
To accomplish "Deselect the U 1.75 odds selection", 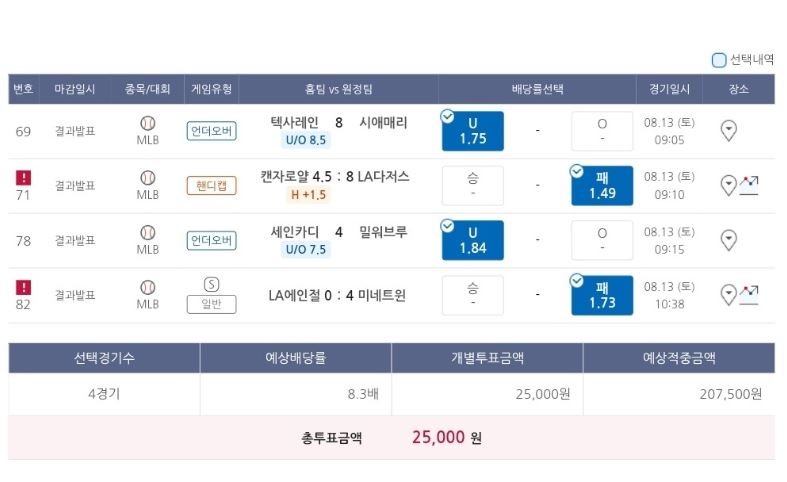I will [473, 131].
